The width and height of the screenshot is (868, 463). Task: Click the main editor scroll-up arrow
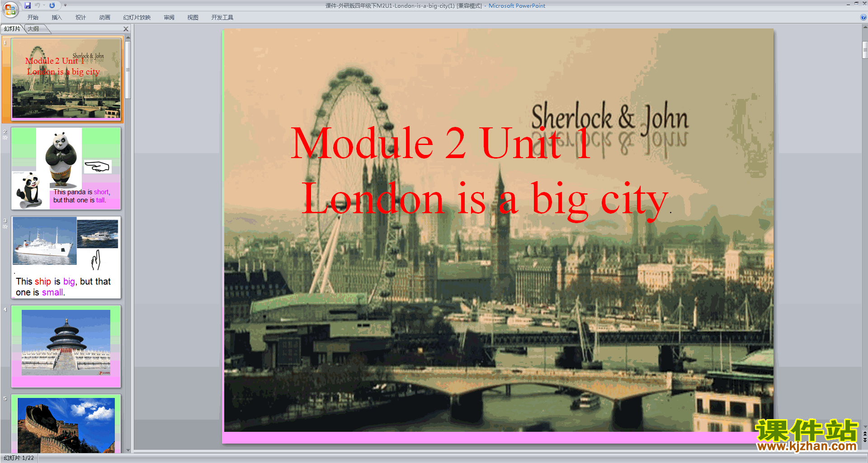[865, 27]
